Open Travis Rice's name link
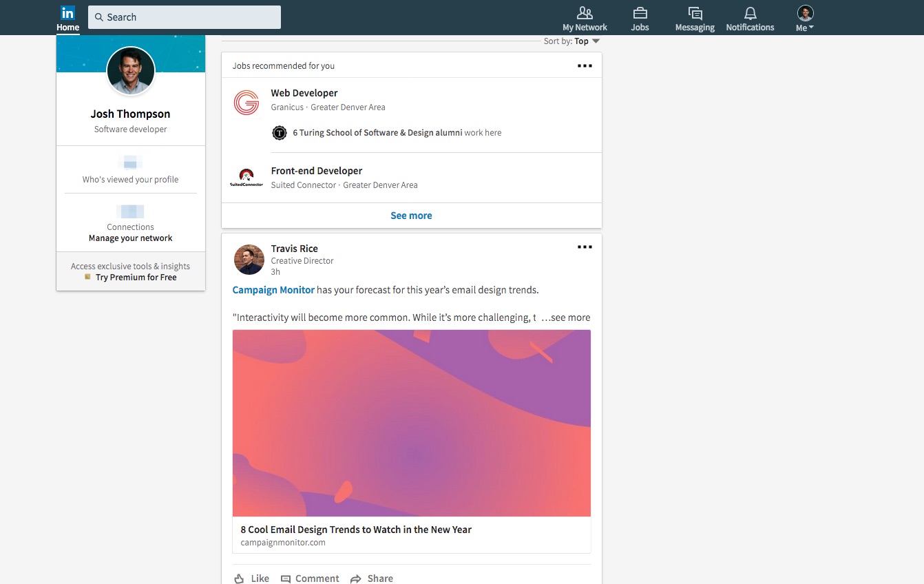The width and height of the screenshot is (924, 584). click(x=295, y=249)
